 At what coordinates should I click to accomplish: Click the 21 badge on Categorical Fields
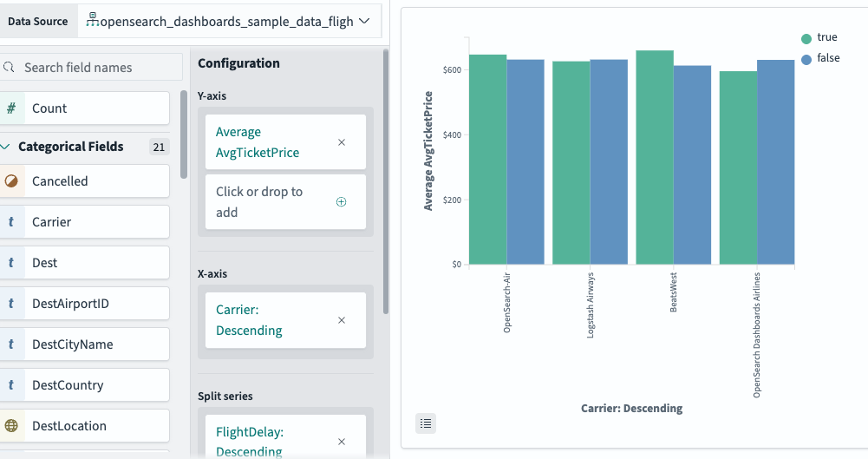click(x=159, y=147)
